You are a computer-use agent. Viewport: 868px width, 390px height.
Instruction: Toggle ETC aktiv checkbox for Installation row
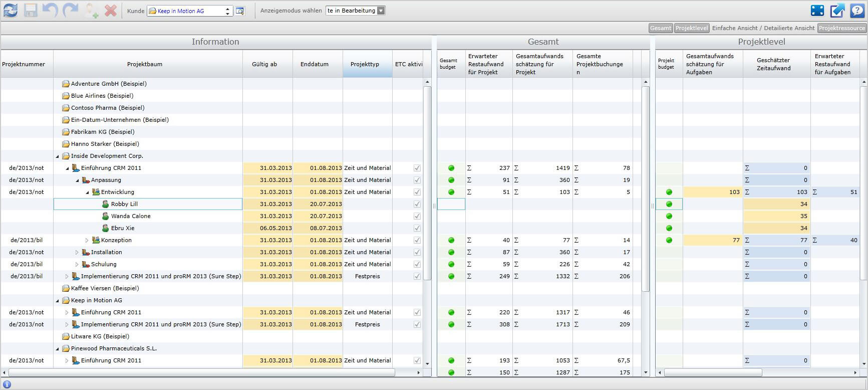417,252
